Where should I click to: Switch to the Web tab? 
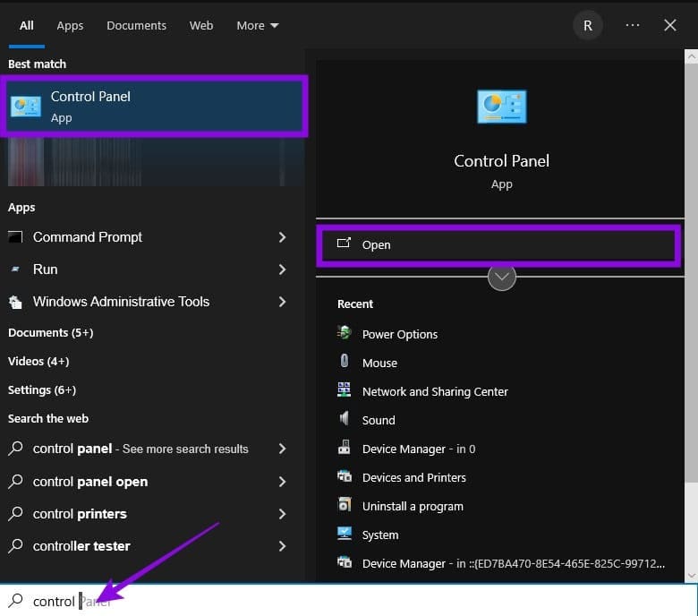[x=201, y=25]
